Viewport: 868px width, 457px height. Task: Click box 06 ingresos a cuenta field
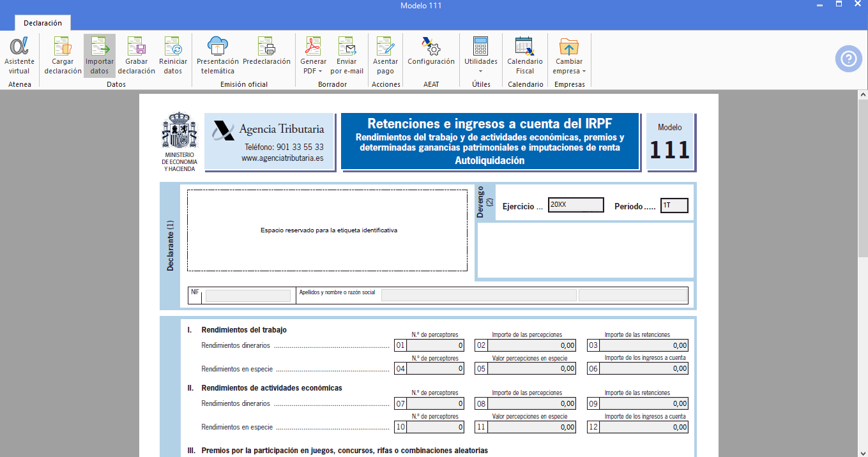pyautogui.click(x=644, y=368)
